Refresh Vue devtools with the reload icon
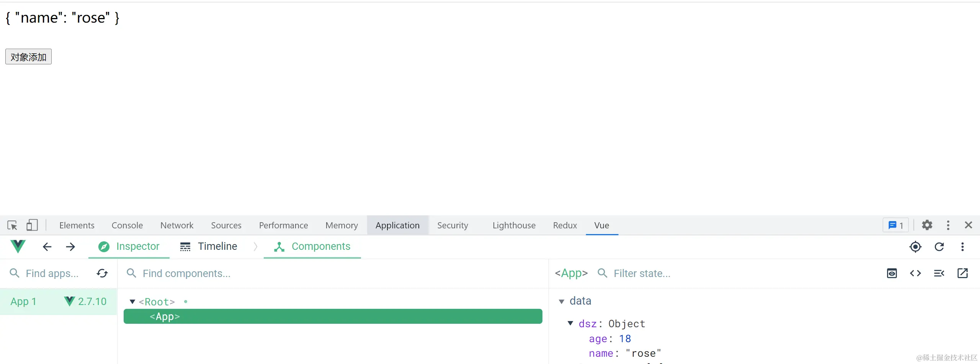Viewport: 980px width, 364px height. (939, 247)
